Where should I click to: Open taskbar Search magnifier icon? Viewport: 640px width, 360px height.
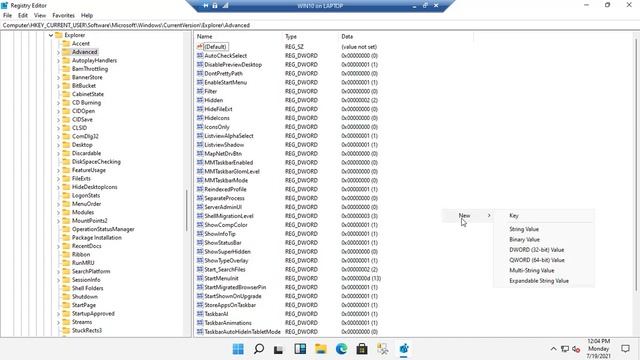(259, 349)
